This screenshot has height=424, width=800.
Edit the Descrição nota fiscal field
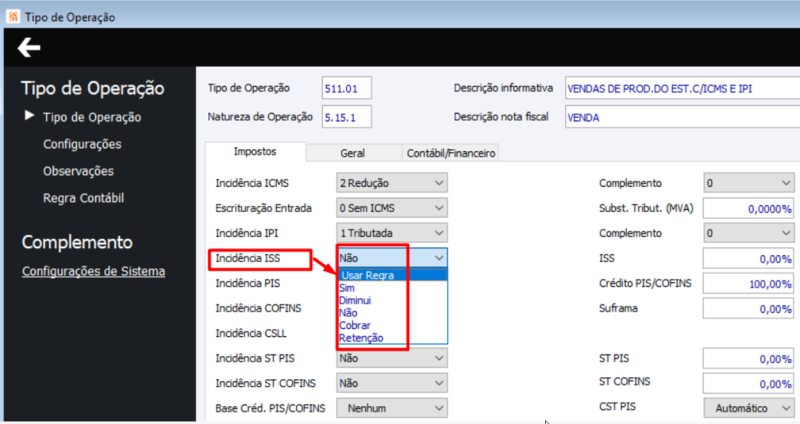click(x=683, y=117)
